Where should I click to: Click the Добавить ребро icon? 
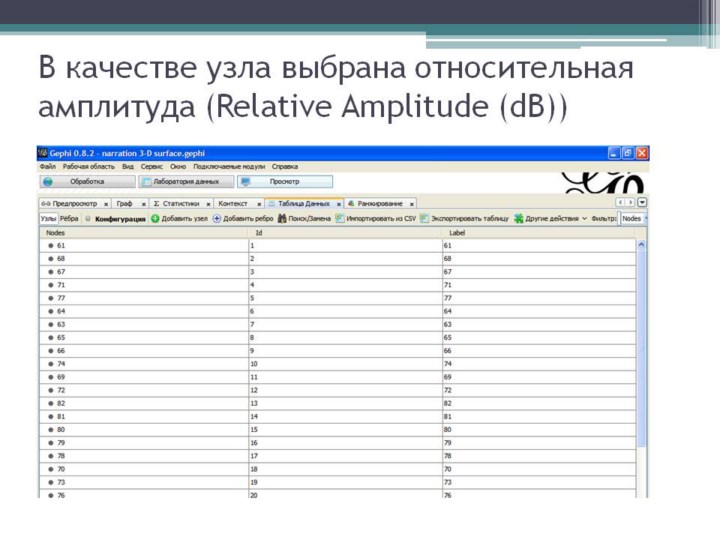217,218
